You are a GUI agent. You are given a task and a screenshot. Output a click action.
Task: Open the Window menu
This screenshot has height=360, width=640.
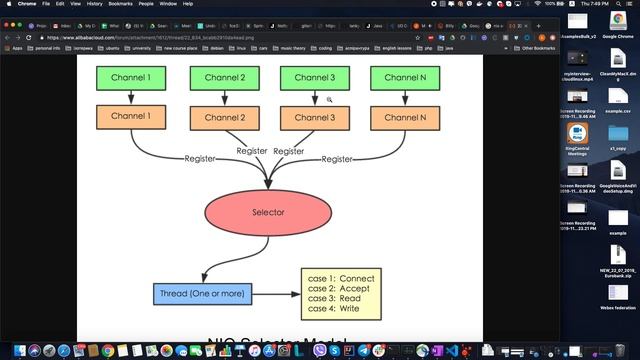coord(168,4)
